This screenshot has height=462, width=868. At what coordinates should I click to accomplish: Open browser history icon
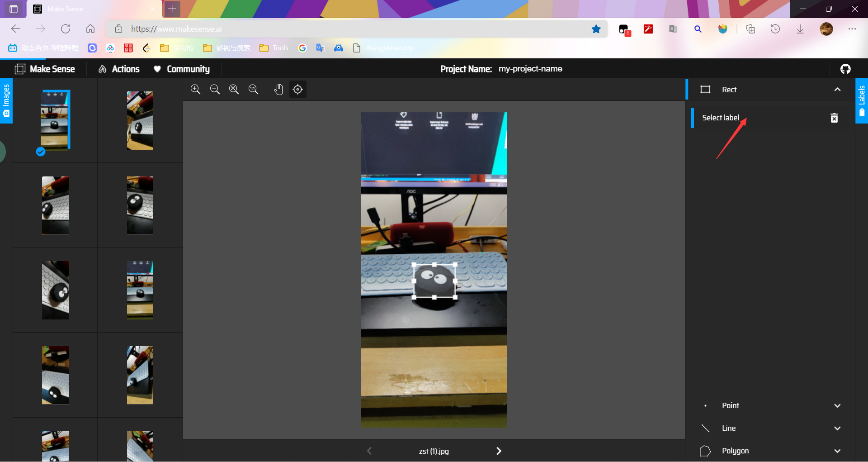[775, 29]
